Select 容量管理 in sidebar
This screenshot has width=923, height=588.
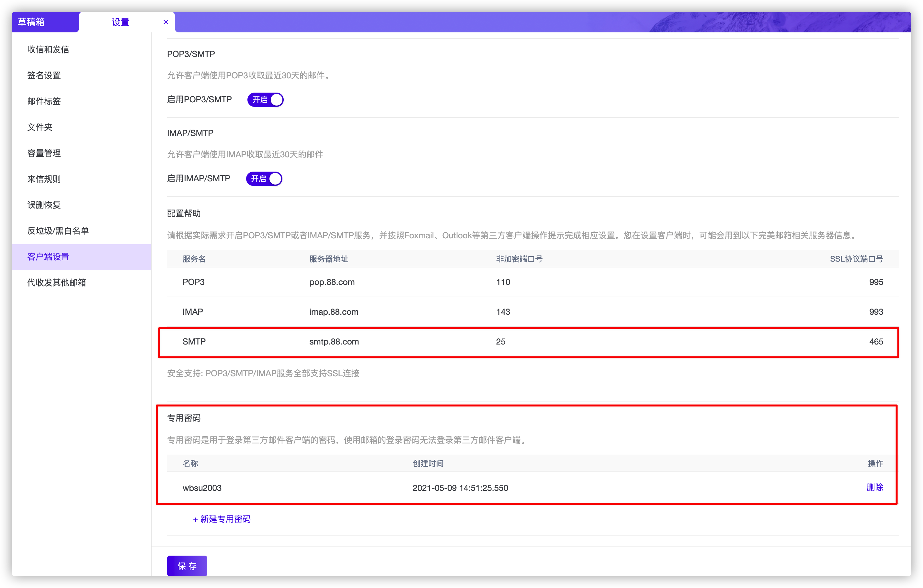(x=44, y=153)
